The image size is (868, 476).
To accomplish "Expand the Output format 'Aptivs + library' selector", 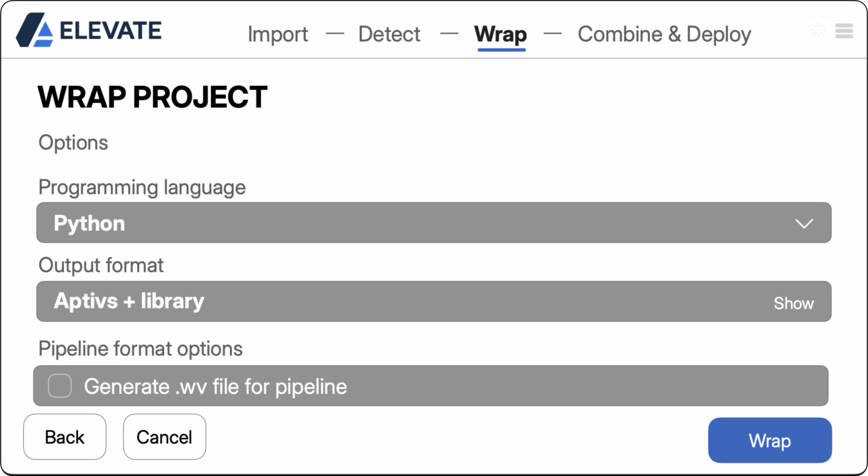I will click(x=396, y=302).
